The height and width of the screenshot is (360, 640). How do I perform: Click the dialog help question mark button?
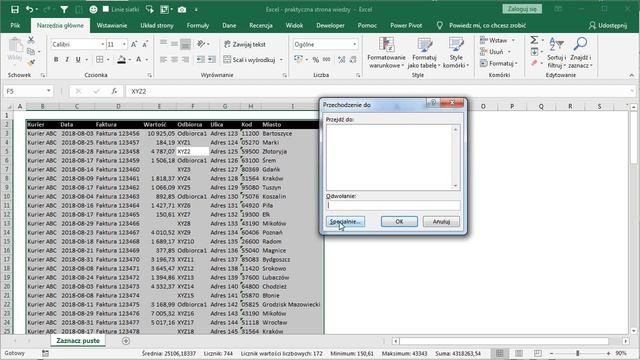pyautogui.click(x=433, y=102)
